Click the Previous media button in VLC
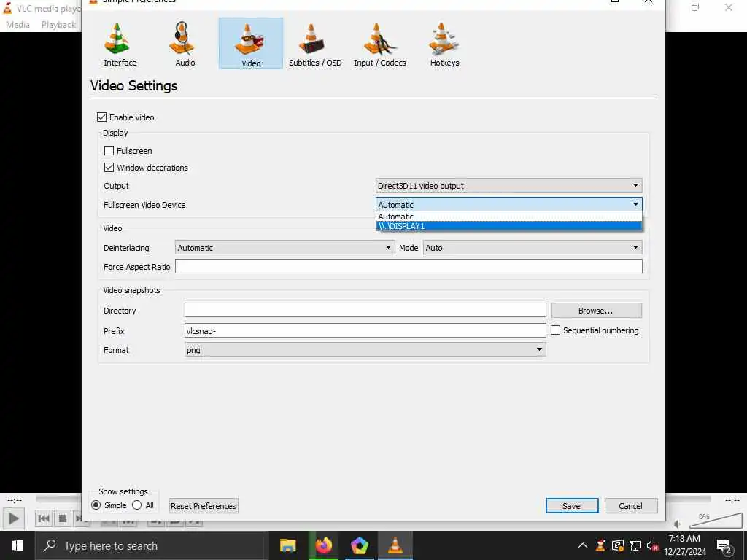 click(44, 518)
